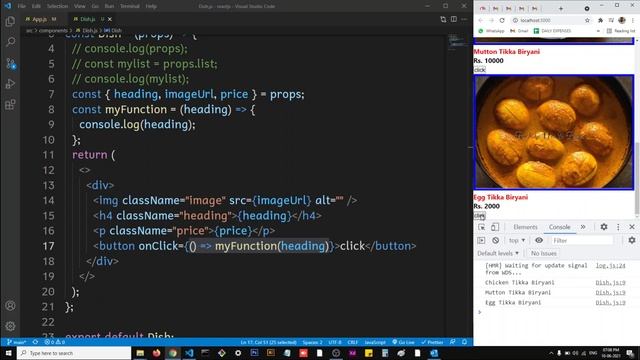Open the Selection menu
Viewport: 640px width, 360px height.
click(57, 6)
